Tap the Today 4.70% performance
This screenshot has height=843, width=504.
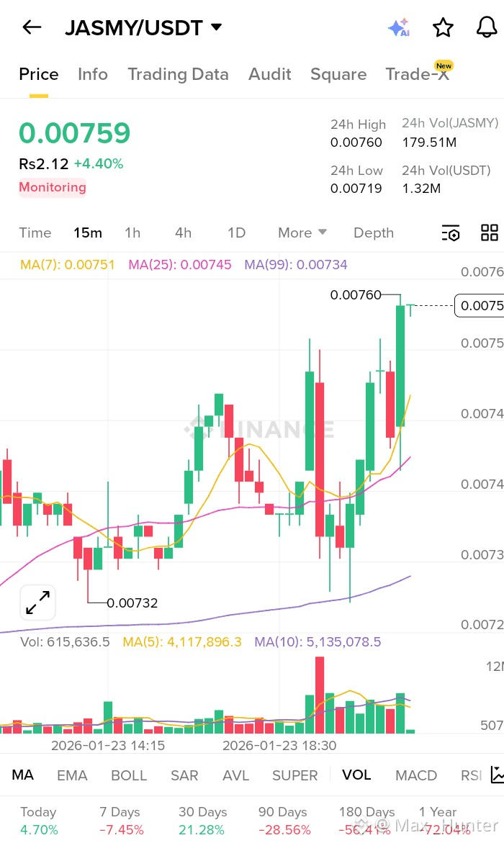(39, 821)
